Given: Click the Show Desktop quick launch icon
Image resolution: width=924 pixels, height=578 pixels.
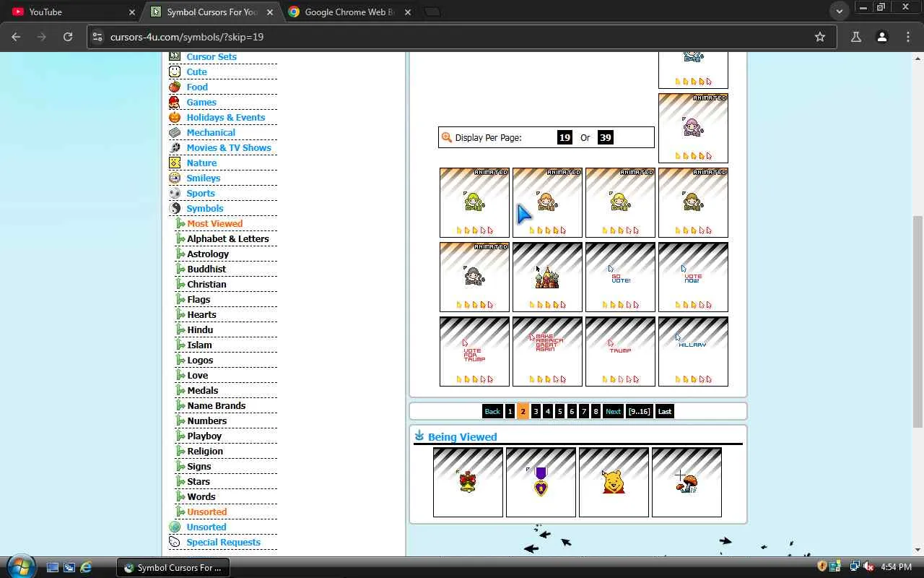Looking at the screenshot, I should pyautogui.click(x=53, y=567).
